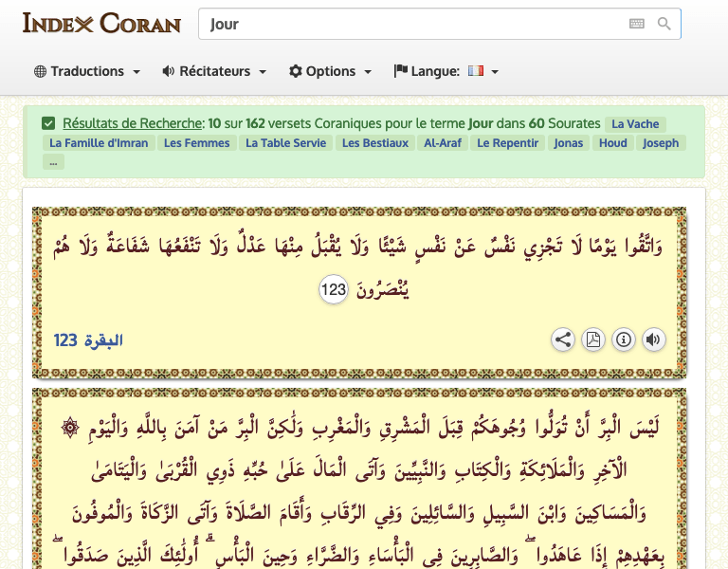Toggle the search results green checkbox

(48, 123)
